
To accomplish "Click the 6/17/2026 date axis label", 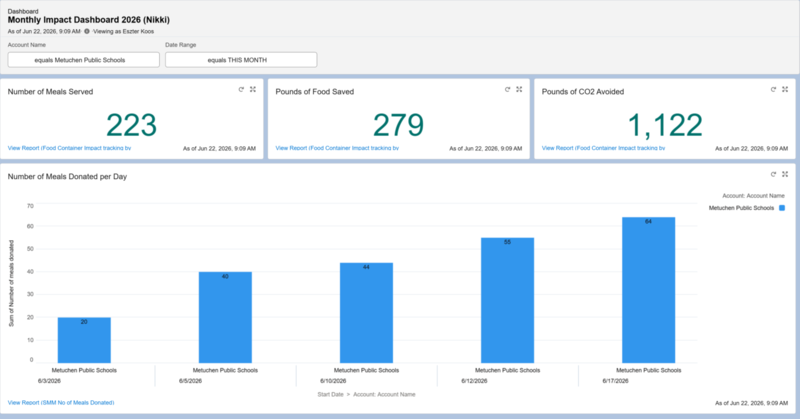I will tap(615, 381).
